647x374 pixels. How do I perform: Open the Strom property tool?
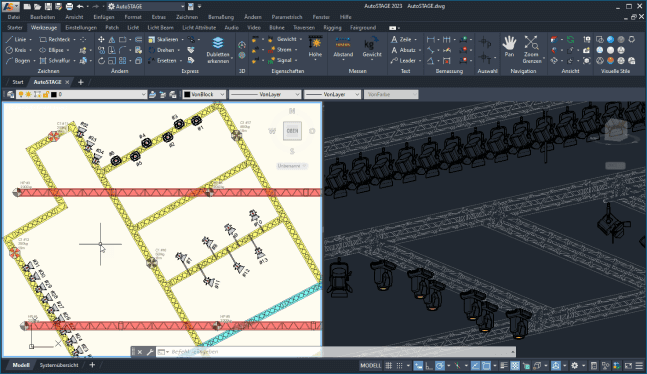(x=280, y=50)
